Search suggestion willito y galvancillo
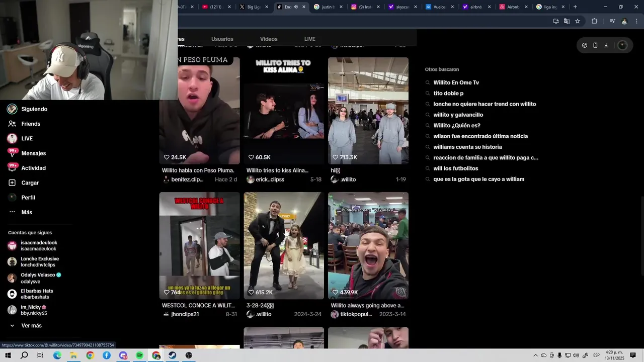644x362 pixels. point(458,115)
